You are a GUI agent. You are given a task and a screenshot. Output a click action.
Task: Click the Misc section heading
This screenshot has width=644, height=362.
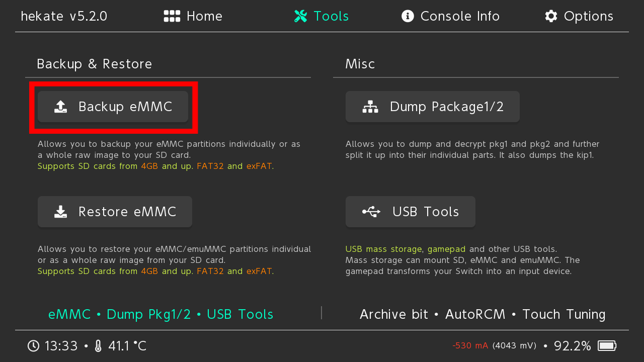coord(360,64)
